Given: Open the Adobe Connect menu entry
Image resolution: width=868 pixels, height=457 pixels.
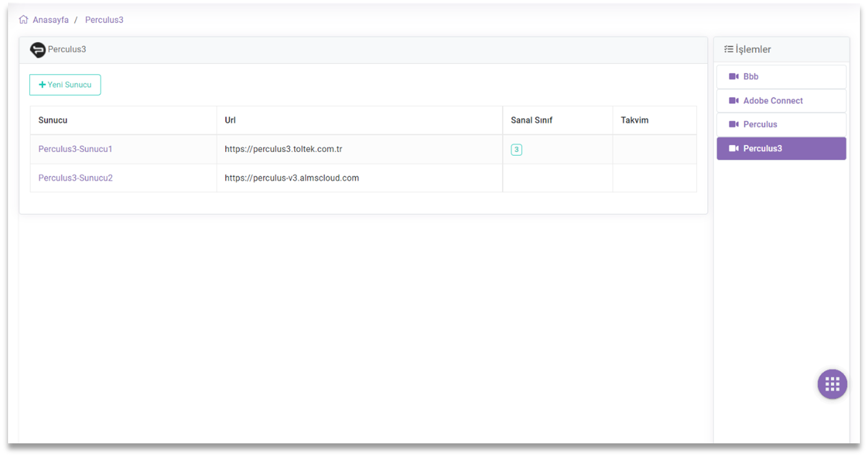Looking at the screenshot, I should click(772, 101).
